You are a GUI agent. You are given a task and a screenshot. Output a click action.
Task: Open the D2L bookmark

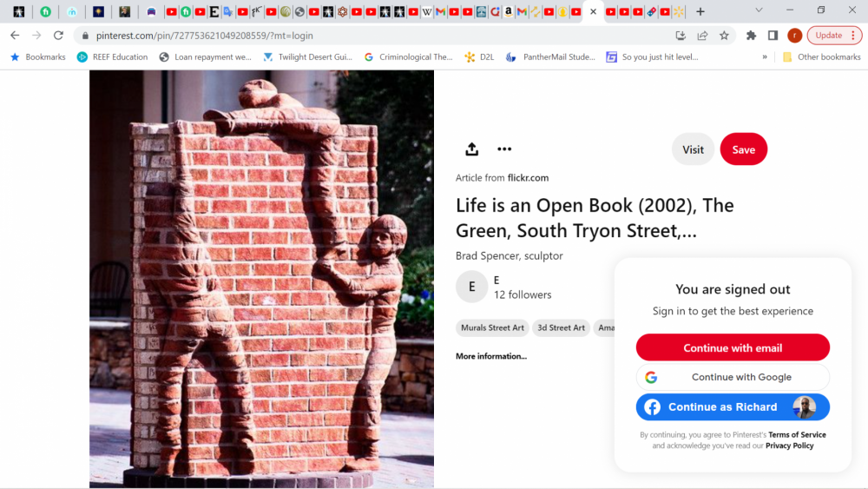coord(479,56)
